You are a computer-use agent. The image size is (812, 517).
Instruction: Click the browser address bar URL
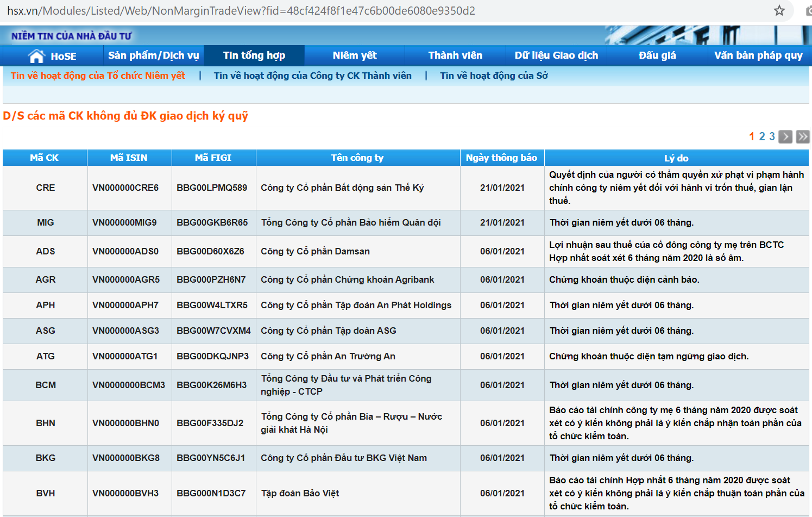[x=241, y=11]
